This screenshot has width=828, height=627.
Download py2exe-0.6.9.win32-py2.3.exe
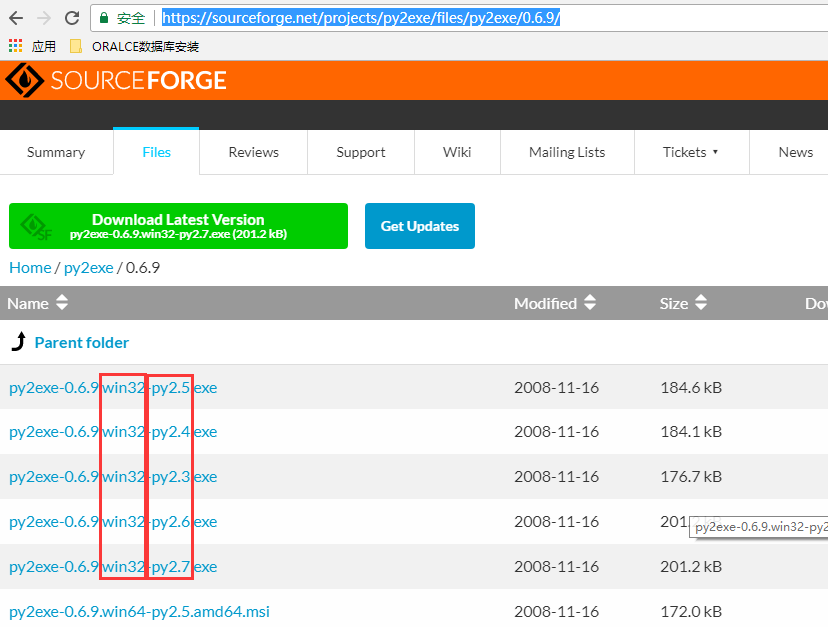[113, 477]
